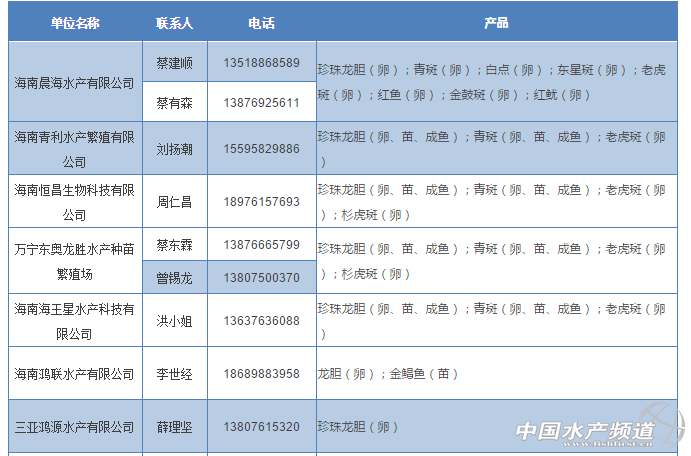Click contact name 蔡东霖
The height and width of the screenshot is (456, 691).
(x=175, y=244)
